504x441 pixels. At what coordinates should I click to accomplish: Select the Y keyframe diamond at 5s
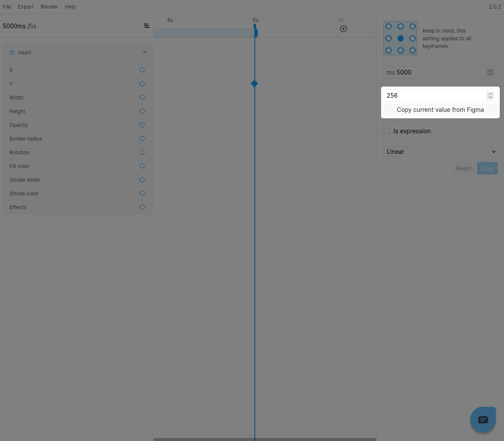point(254,84)
